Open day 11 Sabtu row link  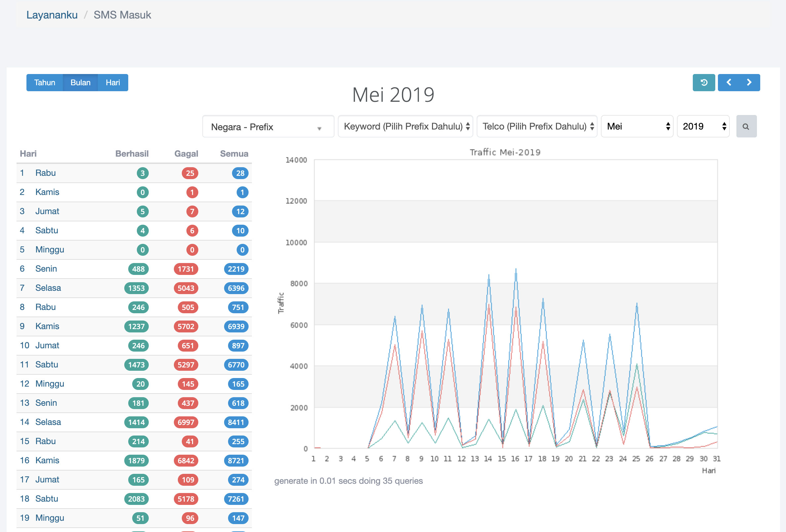point(47,364)
